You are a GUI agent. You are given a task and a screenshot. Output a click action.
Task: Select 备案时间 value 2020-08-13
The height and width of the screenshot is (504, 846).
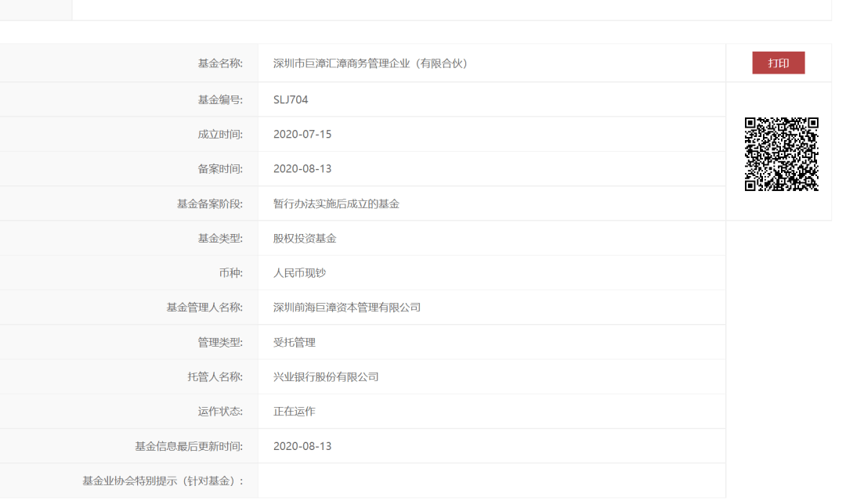tap(302, 169)
